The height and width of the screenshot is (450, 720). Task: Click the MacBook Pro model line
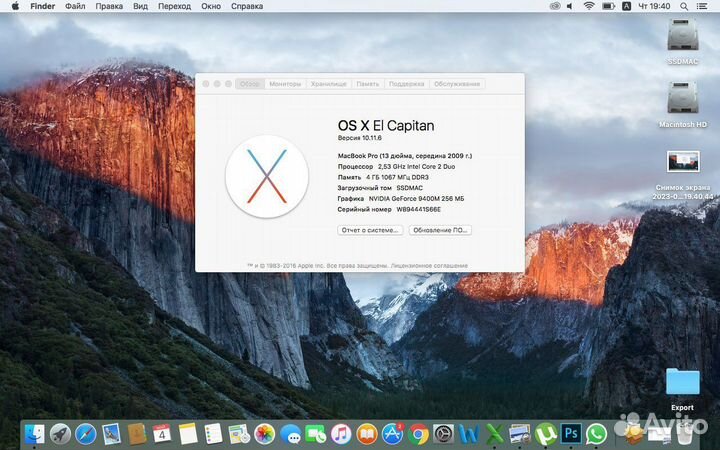(405, 156)
